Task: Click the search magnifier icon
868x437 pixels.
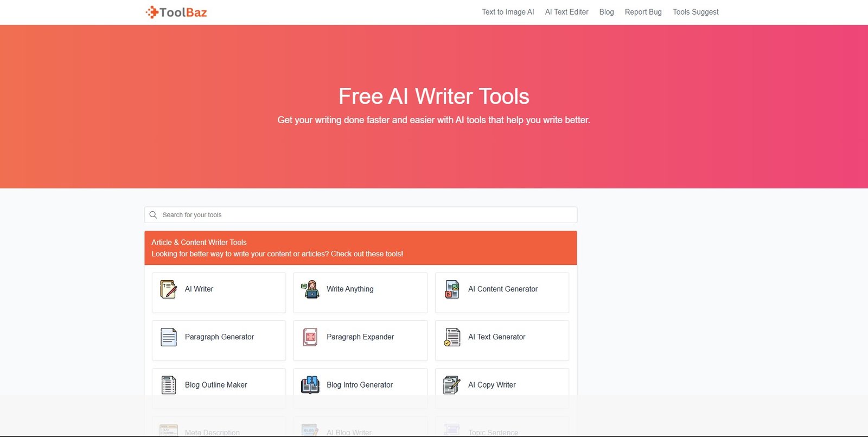Action: 153,215
